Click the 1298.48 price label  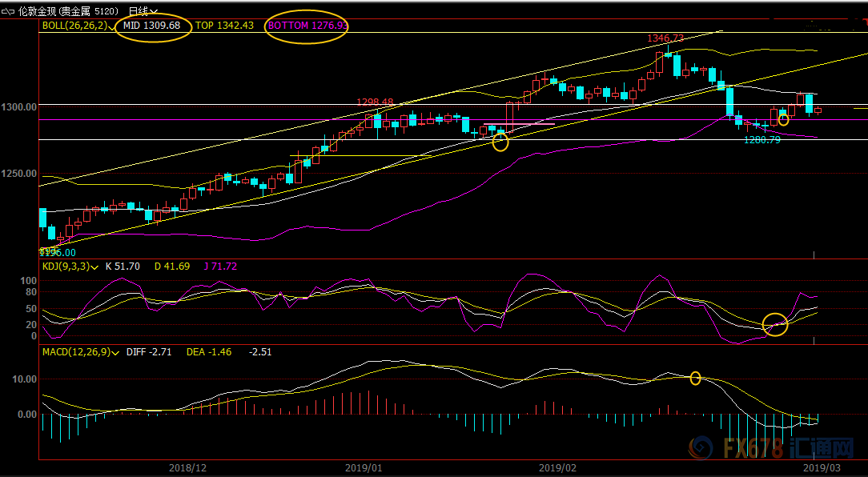tap(375, 102)
